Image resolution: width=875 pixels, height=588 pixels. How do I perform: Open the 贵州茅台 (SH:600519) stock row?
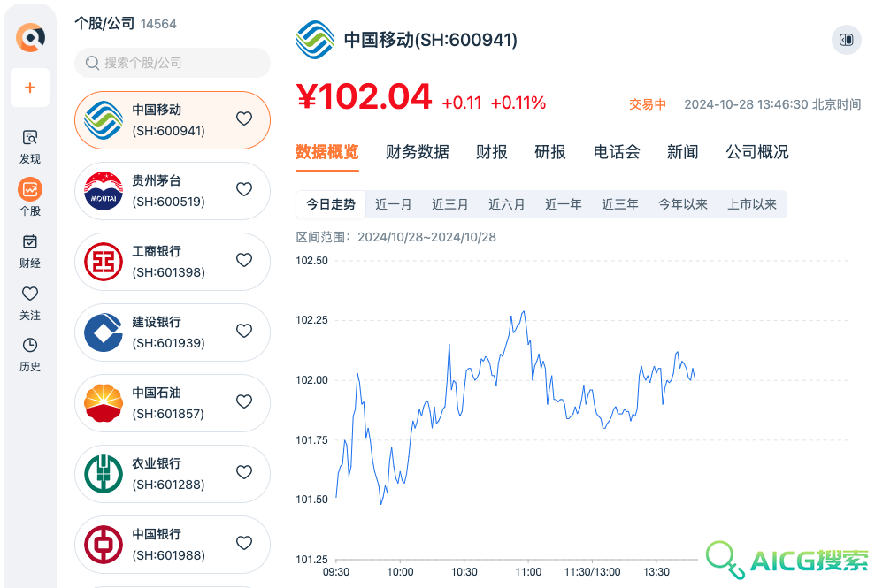[173, 191]
